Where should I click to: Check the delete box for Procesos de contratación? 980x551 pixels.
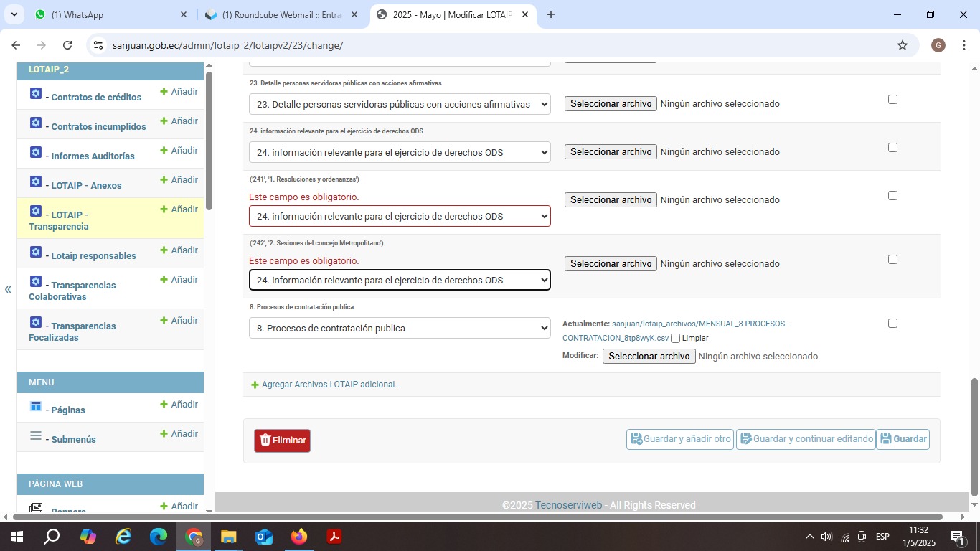(892, 324)
